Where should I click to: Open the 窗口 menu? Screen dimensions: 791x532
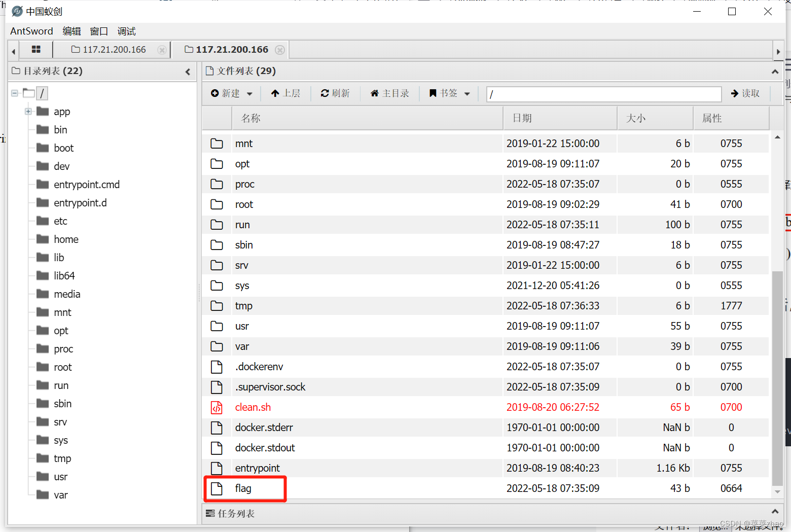(x=99, y=31)
